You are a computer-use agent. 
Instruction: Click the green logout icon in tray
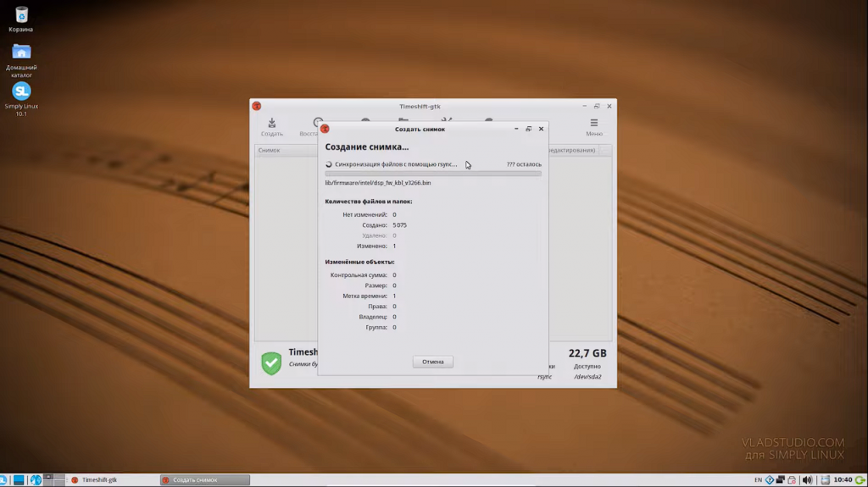click(x=860, y=480)
